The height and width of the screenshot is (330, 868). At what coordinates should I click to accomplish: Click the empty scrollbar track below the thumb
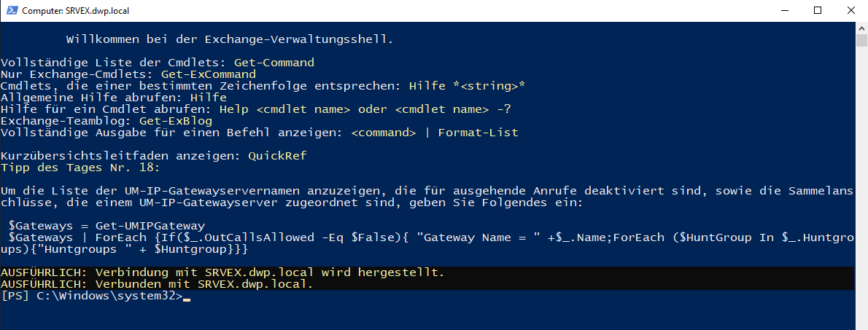coord(861,182)
